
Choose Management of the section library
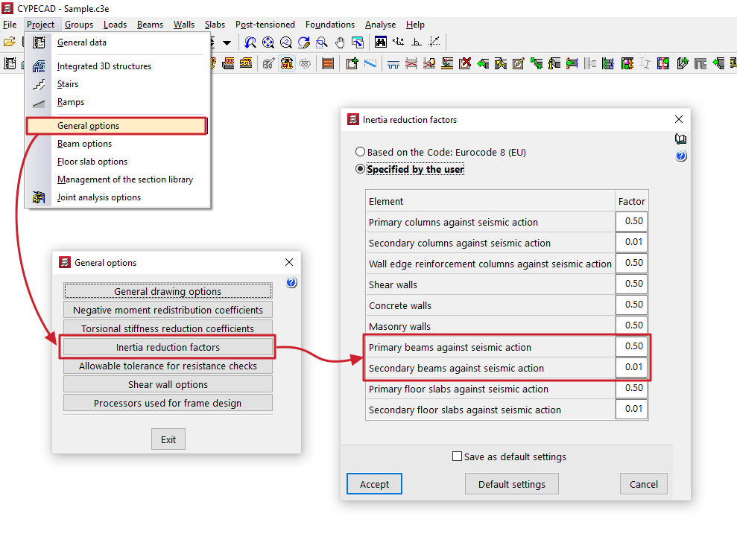click(116, 179)
